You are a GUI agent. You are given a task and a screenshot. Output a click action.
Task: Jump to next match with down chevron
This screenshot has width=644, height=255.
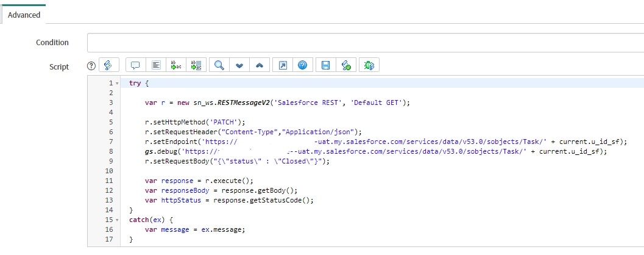click(239, 66)
